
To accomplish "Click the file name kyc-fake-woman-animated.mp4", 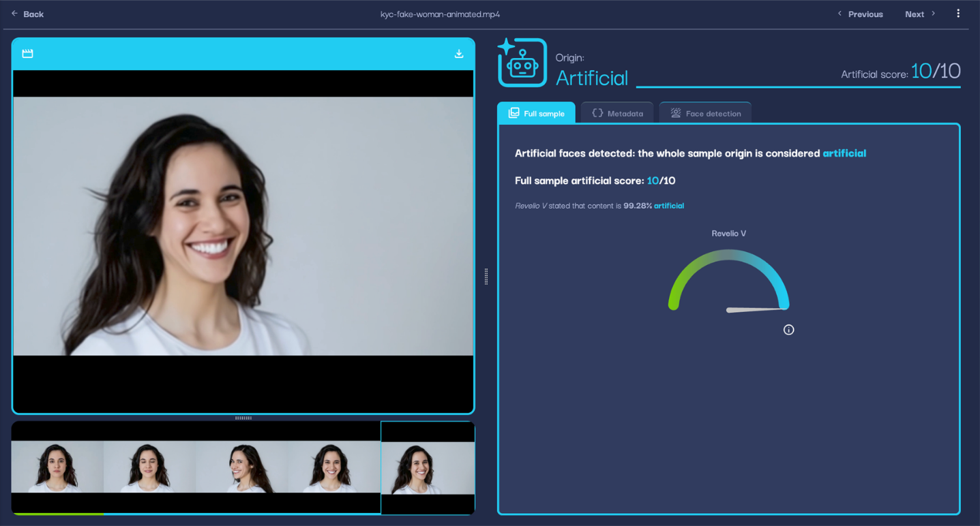I will [x=440, y=14].
